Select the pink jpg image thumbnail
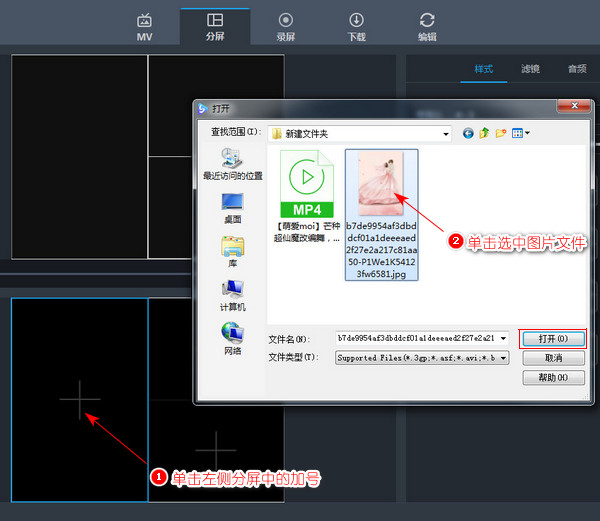600x521 pixels. (x=381, y=184)
